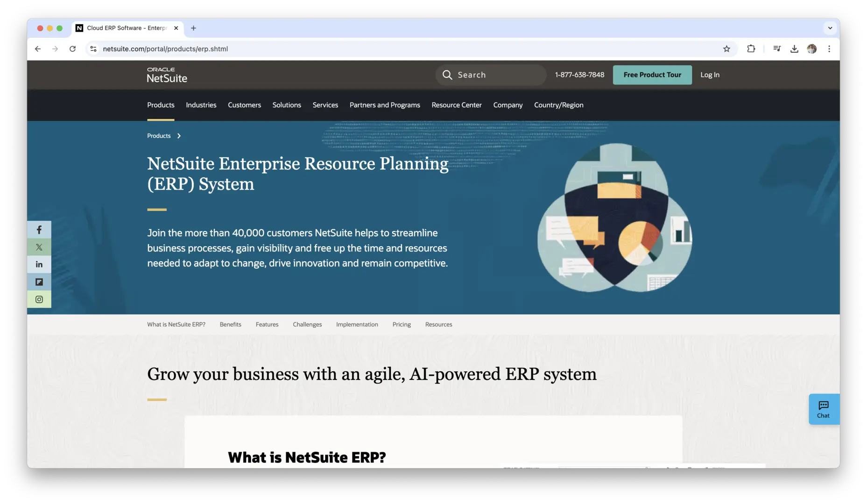Click the Free Product Tour button
867x504 pixels.
coord(652,75)
